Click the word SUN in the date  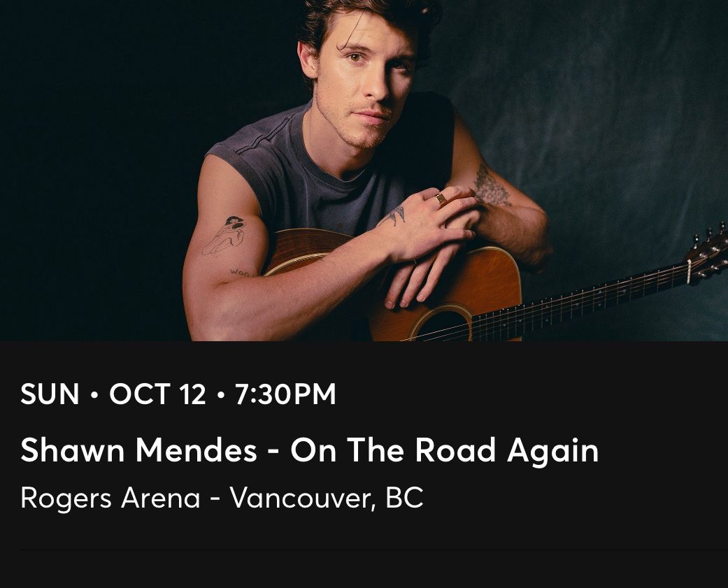click(x=50, y=394)
